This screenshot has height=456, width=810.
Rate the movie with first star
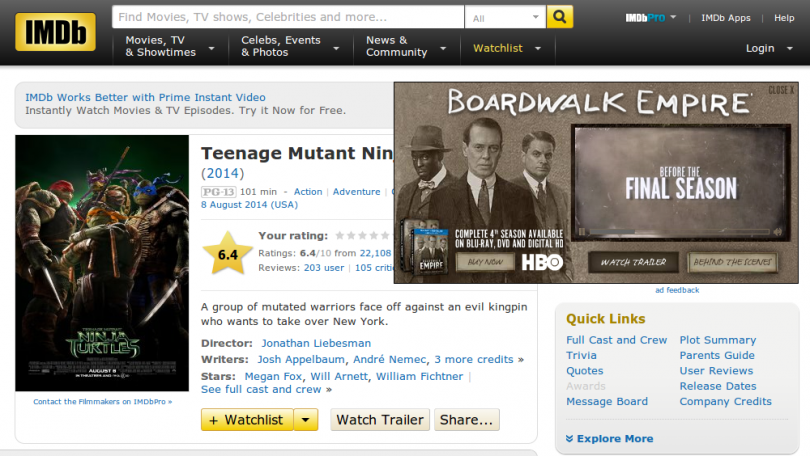click(339, 235)
